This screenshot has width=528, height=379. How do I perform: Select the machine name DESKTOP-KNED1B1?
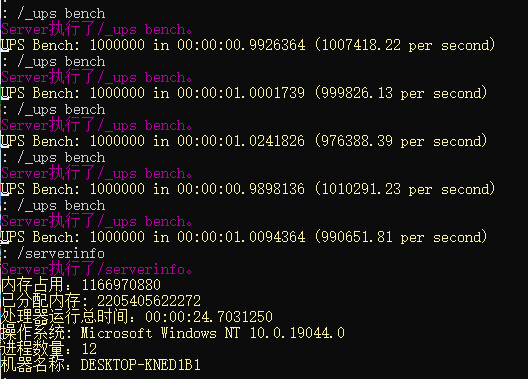point(140,365)
